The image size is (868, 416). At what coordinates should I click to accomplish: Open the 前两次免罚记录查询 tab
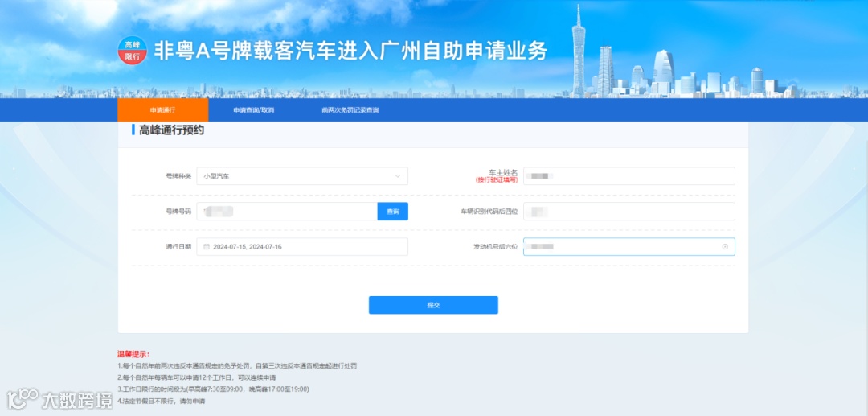click(x=350, y=110)
